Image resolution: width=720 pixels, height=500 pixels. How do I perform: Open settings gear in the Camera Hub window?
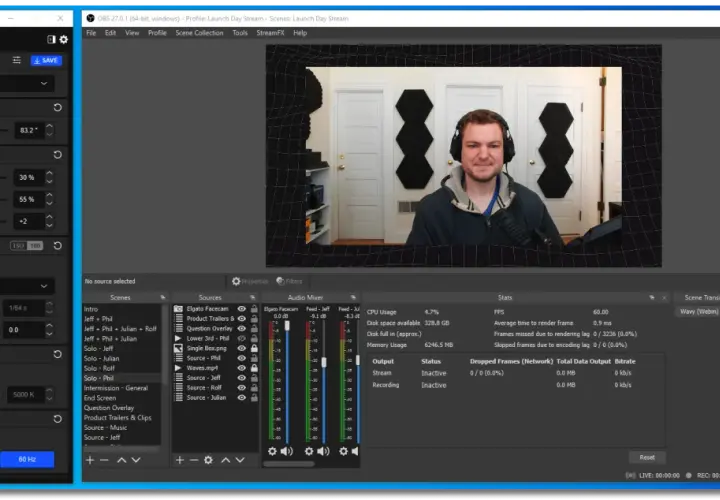coord(64,39)
